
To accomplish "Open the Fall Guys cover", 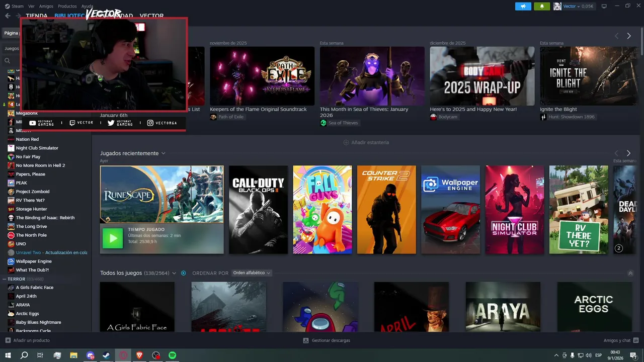I will pos(323,210).
